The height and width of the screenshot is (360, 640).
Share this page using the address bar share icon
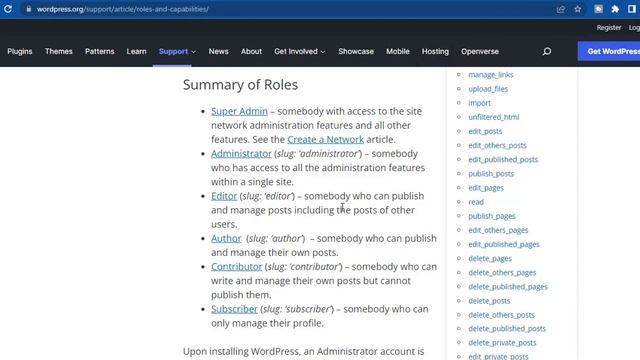click(x=561, y=9)
